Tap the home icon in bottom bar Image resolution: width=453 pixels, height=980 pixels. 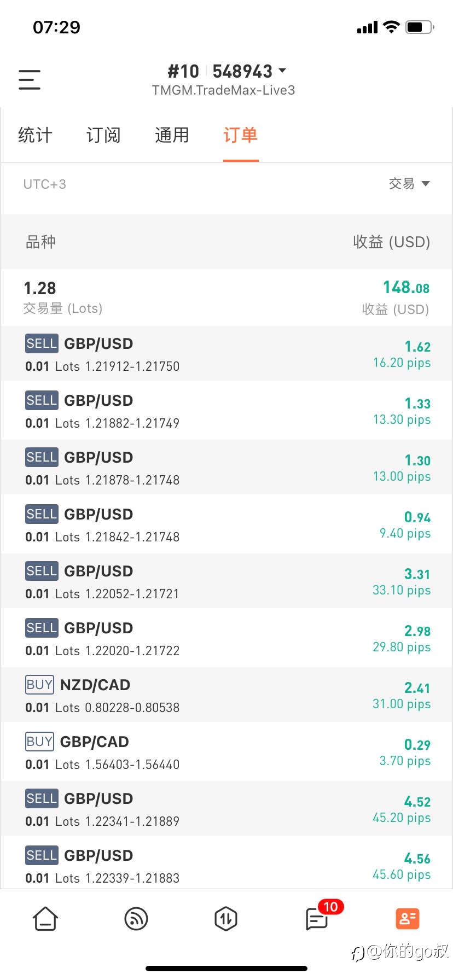[x=45, y=919]
